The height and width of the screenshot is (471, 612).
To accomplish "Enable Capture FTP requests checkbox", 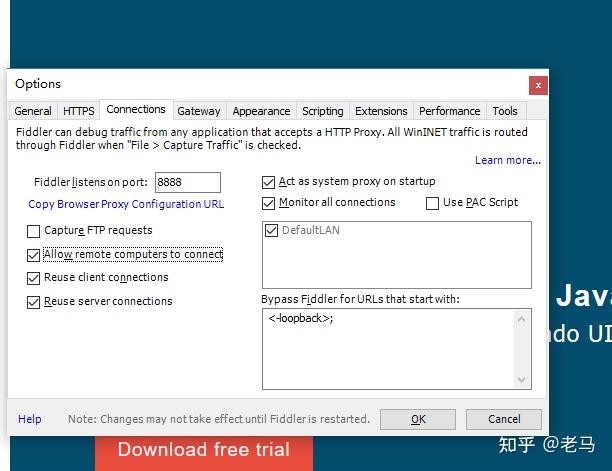I will tap(34, 231).
